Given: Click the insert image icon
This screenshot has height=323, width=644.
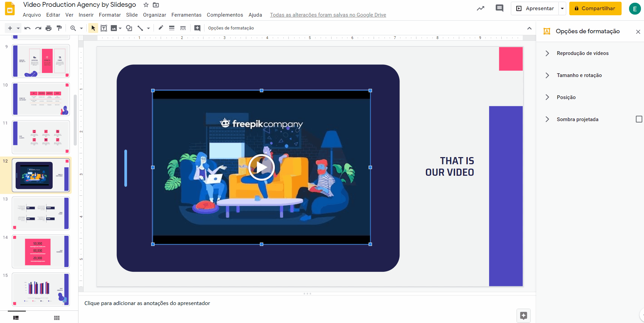Looking at the screenshot, I should click(114, 28).
